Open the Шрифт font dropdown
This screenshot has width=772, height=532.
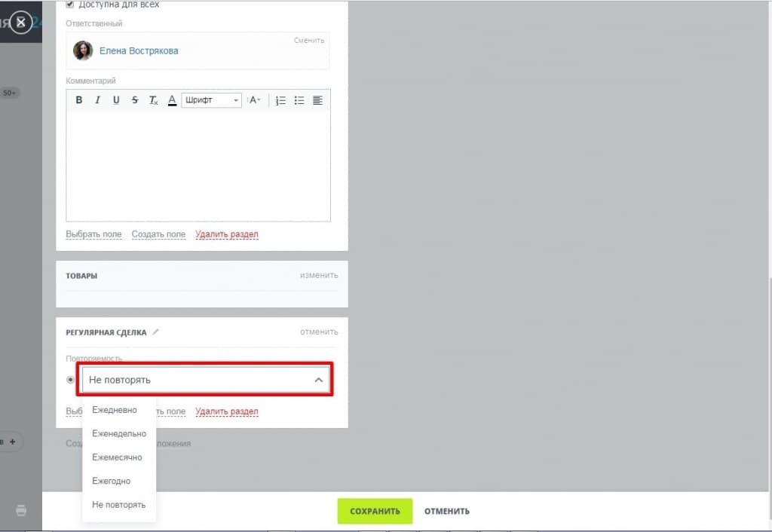[x=211, y=100]
